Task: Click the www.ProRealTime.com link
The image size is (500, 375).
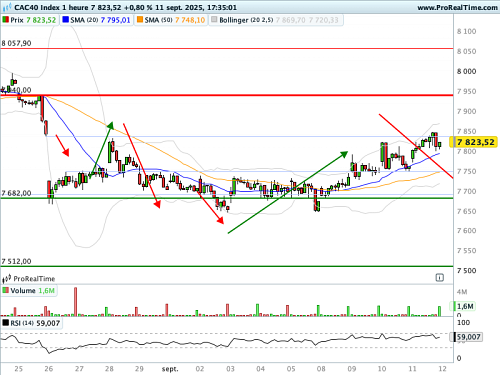Action: click(x=458, y=7)
